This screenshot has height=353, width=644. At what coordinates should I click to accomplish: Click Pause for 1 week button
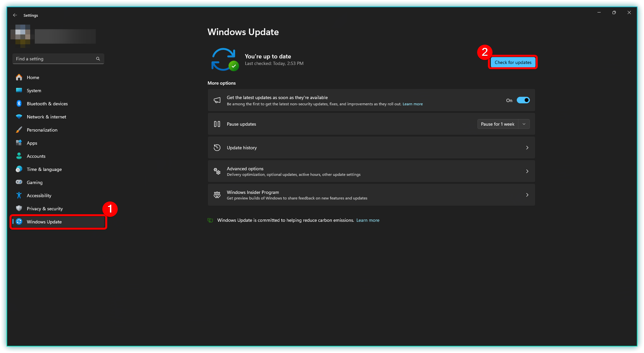click(497, 124)
